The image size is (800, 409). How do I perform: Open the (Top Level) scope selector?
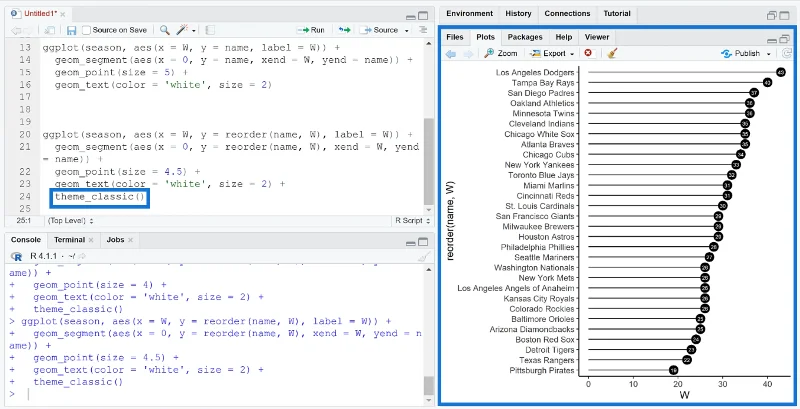coord(70,221)
